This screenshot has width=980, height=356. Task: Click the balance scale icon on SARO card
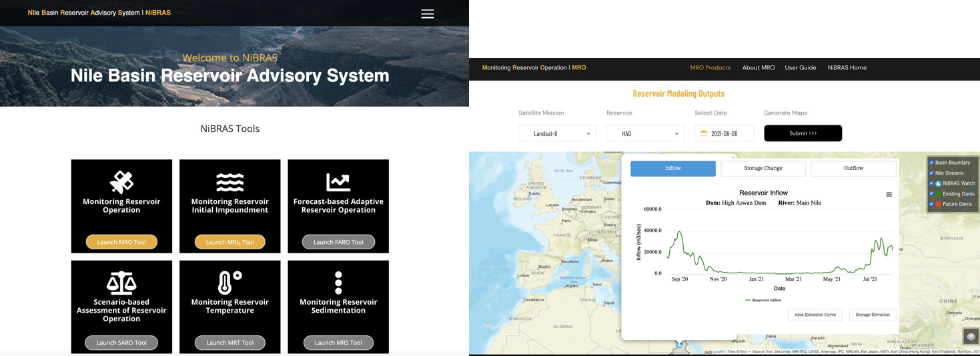tap(121, 283)
